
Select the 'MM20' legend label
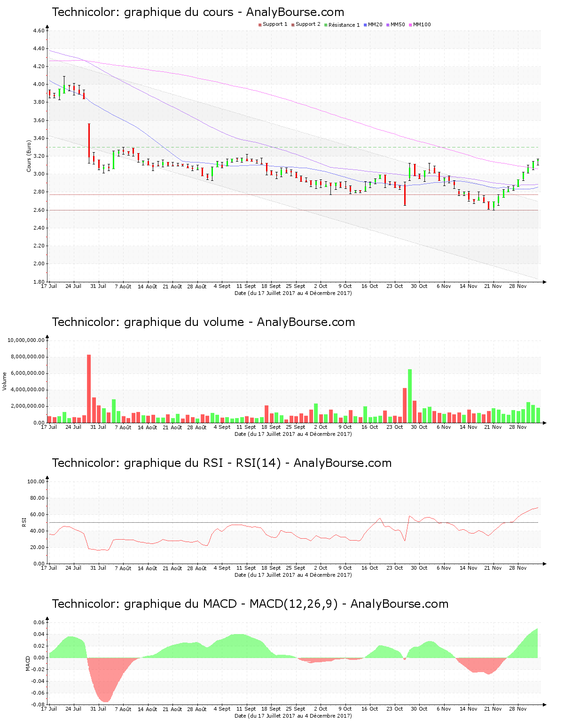click(x=375, y=24)
